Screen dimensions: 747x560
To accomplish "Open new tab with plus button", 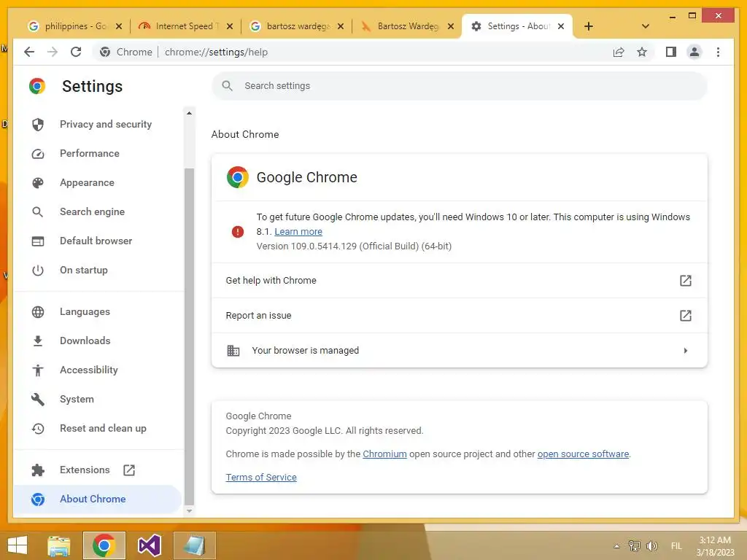I will click(x=589, y=26).
